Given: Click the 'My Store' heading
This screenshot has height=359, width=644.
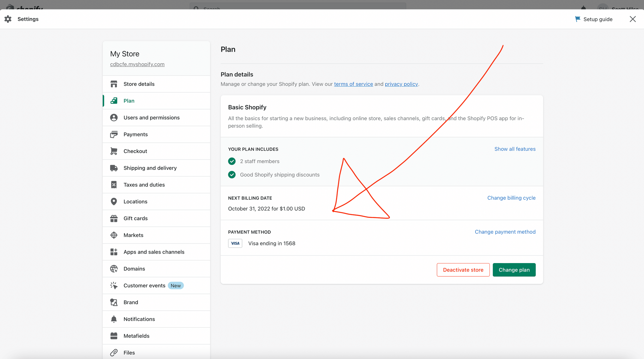Looking at the screenshot, I should click(125, 54).
